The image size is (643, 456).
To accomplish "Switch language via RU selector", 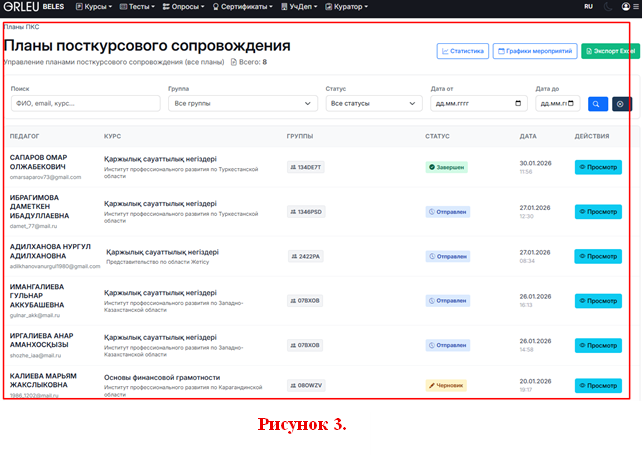I will [588, 7].
